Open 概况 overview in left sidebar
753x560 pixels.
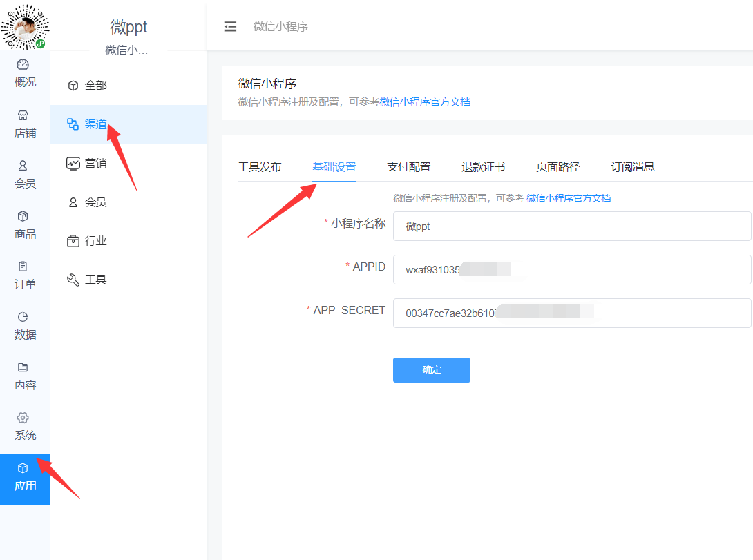(x=25, y=73)
